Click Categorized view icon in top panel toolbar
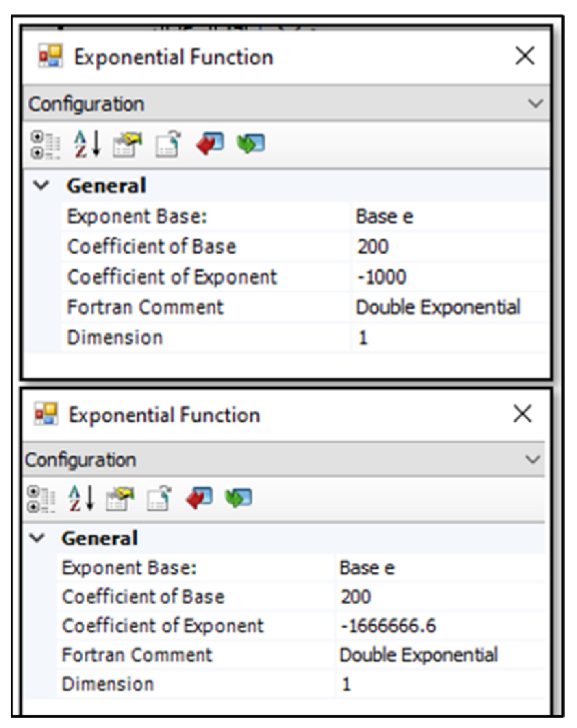577x728 pixels. pyautogui.click(x=45, y=145)
